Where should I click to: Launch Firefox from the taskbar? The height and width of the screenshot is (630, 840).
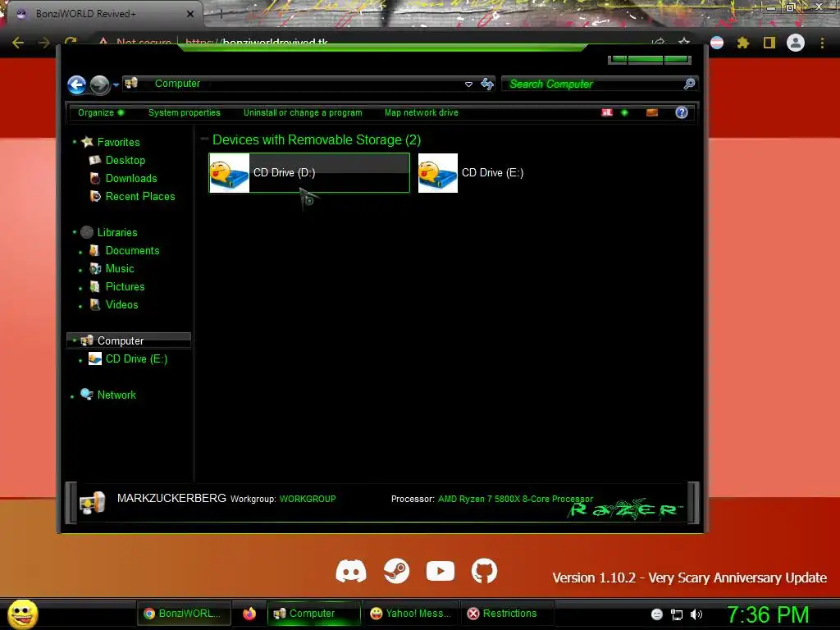click(249, 614)
